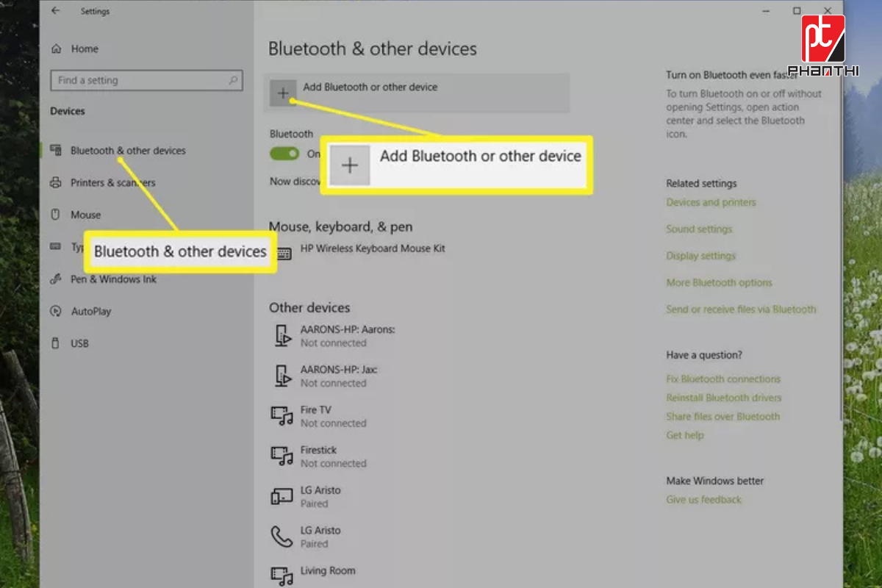Click the mouse icon in sidebar

pyautogui.click(x=55, y=215)
